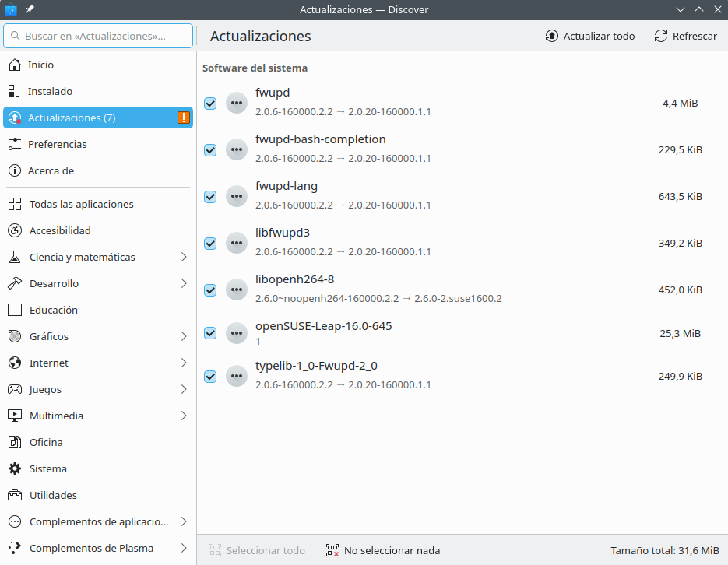Open the Preferencias page
This screenshot has width=728, height=565.
point(57,145)
